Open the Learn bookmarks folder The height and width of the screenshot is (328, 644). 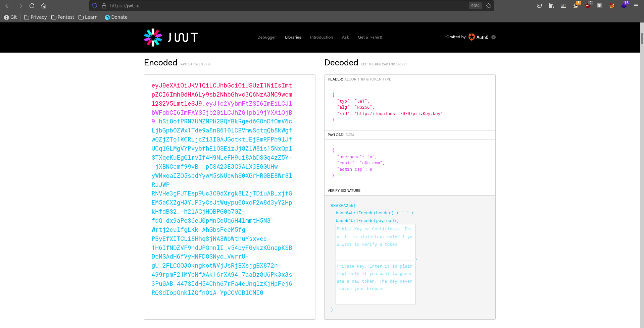(x=88, y=17)
